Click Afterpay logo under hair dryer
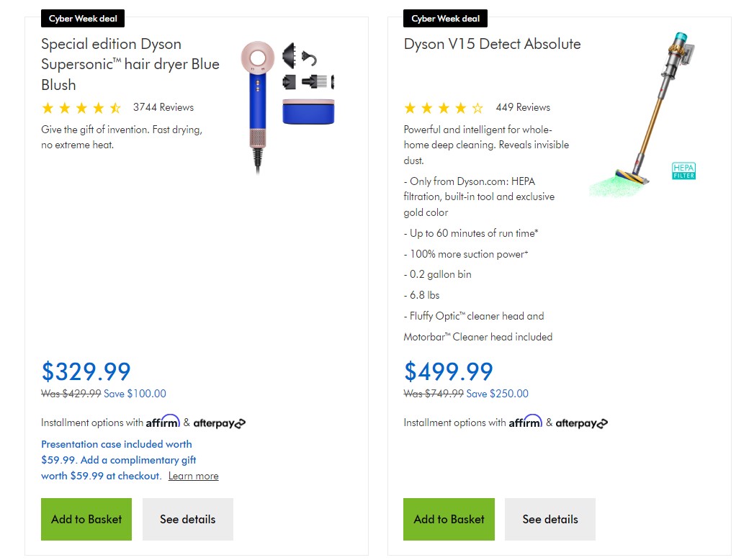The image size is (749, 560). click(219, 423)
